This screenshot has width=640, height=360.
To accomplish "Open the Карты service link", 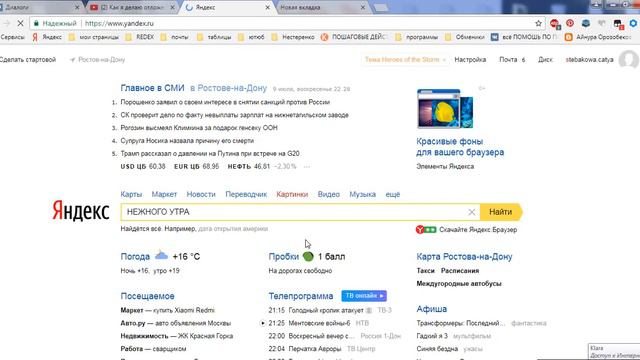I will pyautogui.click(x=131, y=194).
